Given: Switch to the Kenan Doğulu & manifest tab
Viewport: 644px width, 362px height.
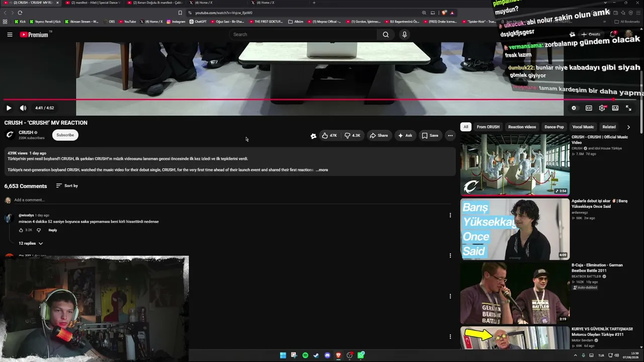Looking at the screenshot, I should point(156,3).
